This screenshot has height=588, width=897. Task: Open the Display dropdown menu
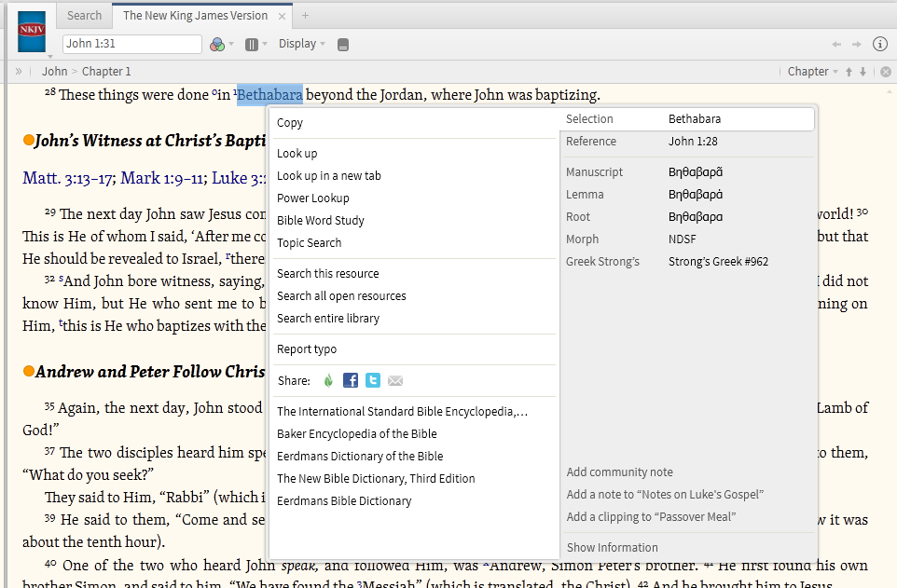tap(301, 44)
